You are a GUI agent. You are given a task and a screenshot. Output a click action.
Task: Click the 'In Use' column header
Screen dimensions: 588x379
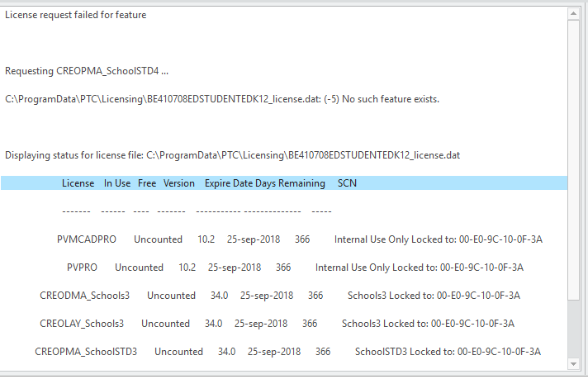(117, 183)
